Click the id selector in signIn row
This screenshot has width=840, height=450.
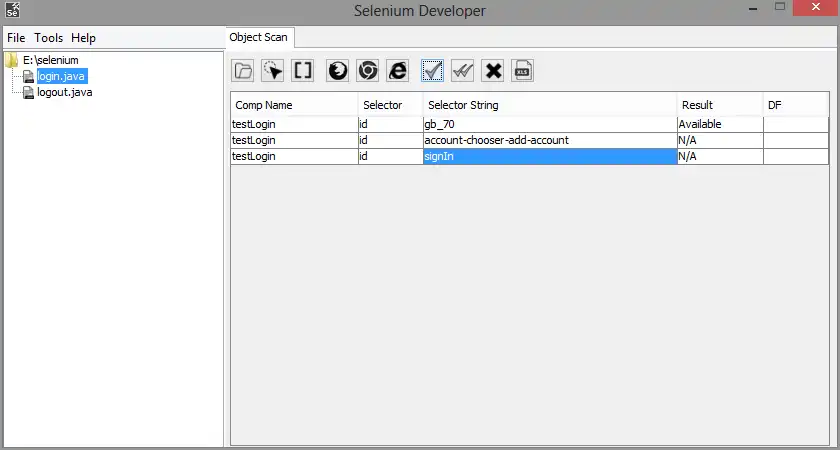tap(391, 156)
